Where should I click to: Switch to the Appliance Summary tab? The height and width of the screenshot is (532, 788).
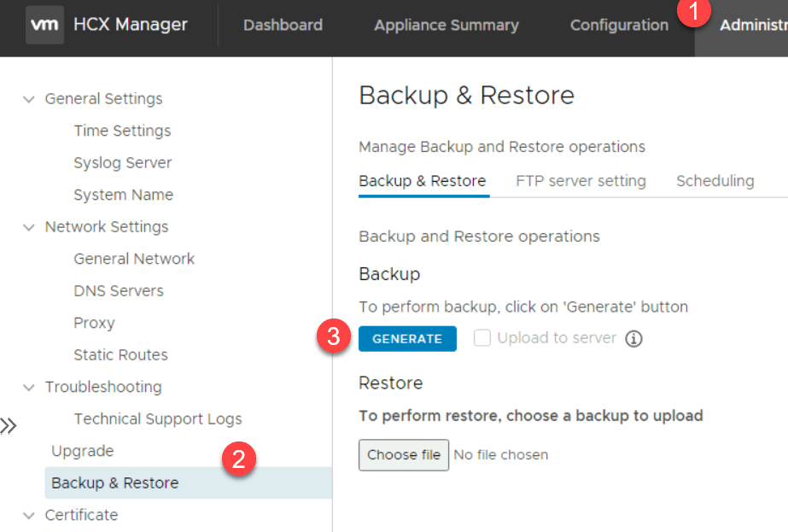click(x=446, y=25)
